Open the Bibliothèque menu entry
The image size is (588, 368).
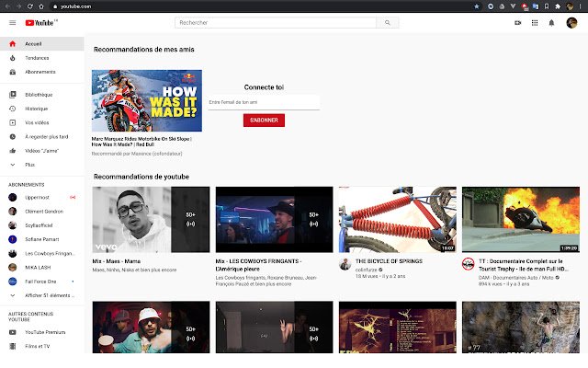click(42, 95)
